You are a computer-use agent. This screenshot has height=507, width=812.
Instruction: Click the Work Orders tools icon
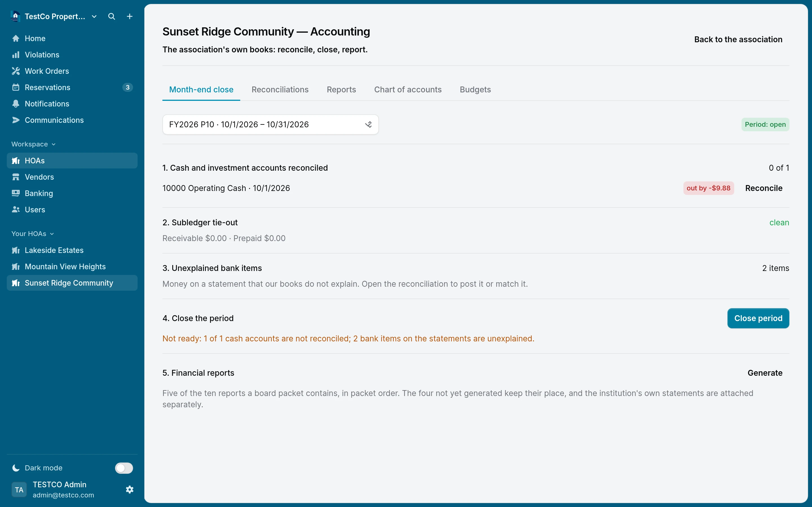click(16, 71)
